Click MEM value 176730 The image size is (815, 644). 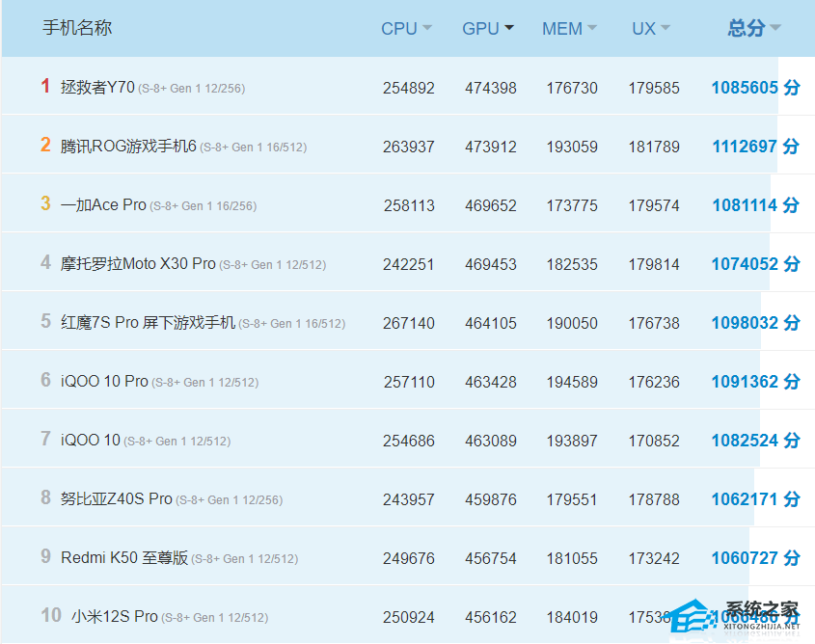pyautogui.click(x=572, y=88)
